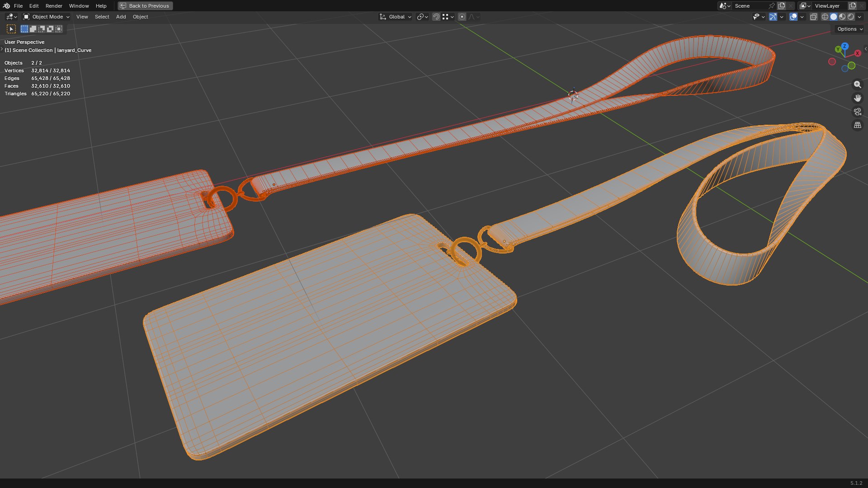Click the red X axis gizmo ball
Image resolution: width=868 pixels, height=488 pixels.
click(x=858, y=53)
